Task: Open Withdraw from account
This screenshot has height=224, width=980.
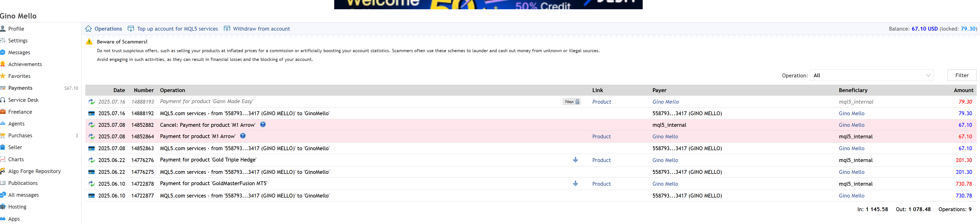Action: [x=261, y=29]
